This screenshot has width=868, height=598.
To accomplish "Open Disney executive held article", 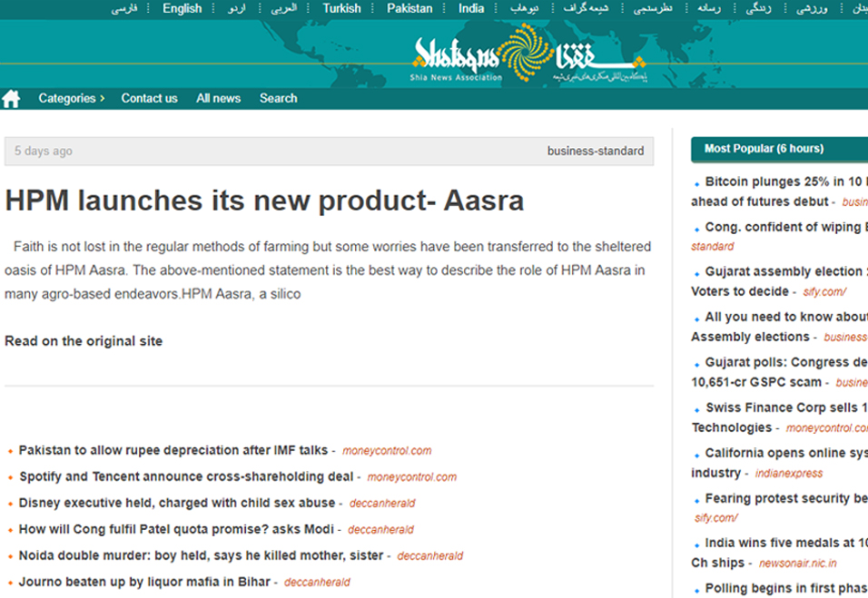I will (x=177, y=503).
